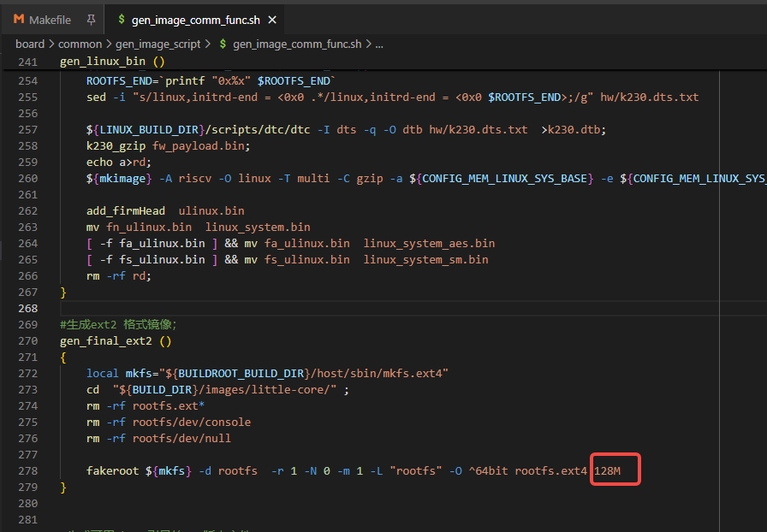Click line number 268
This screenshot has width=767, height=532.
tap(28, 309)
